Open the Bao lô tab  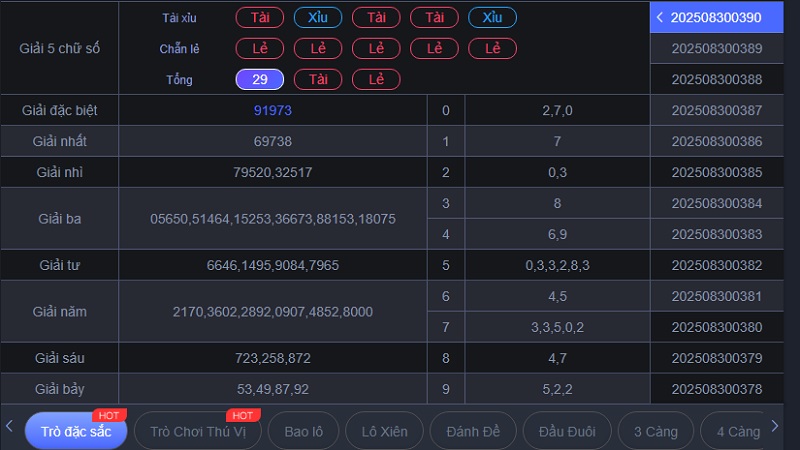click(304, 432)
